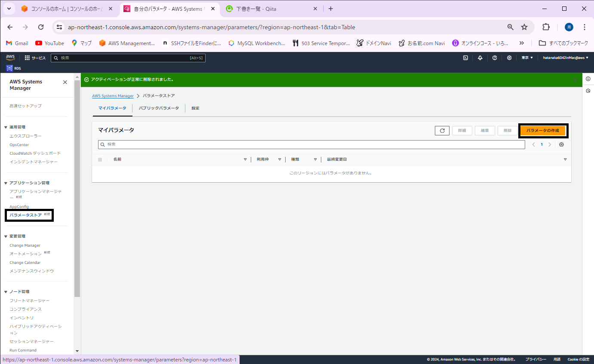Click the AWS logo home icon

coord(10,58)
